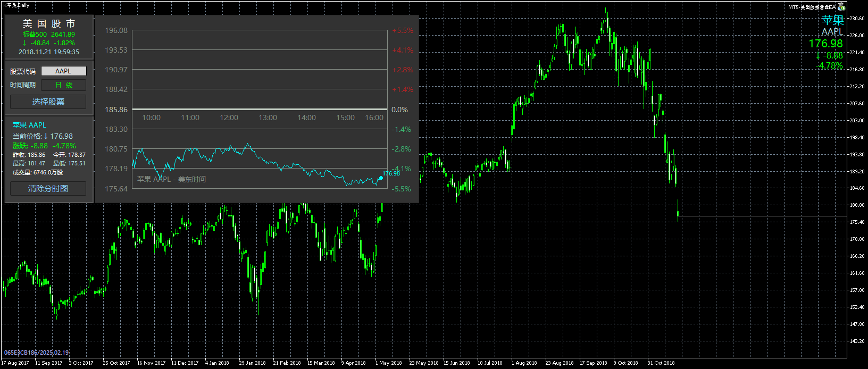
Task: Click the -5.5% percent scale label
Action: coord(402,189)
